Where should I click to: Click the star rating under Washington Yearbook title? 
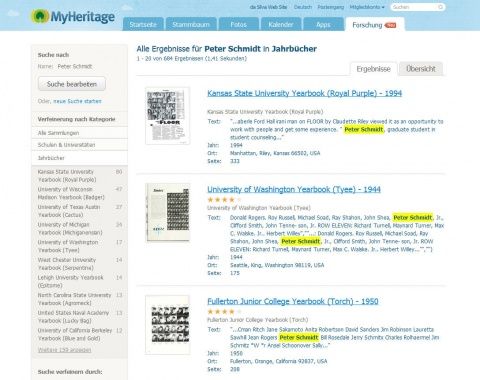click(224, 200)
